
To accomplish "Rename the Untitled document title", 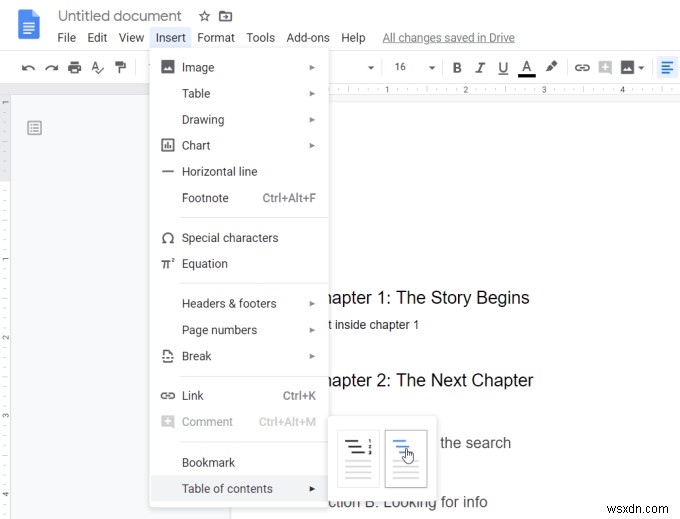I will pyautogui.click(x=119, y=16).
